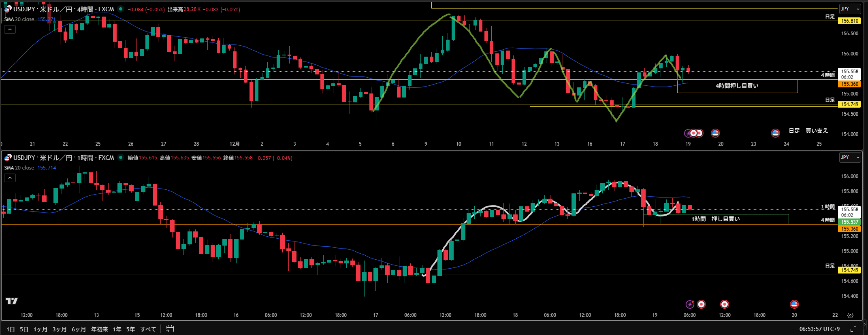
Task: Open chart settings gear on time axis
Action: tap(850, 315)
